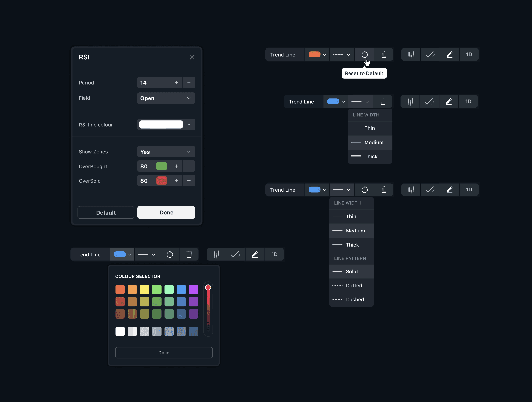
Task: Choose Thick in the shorter Line Width menu
Action: point(370,156)
